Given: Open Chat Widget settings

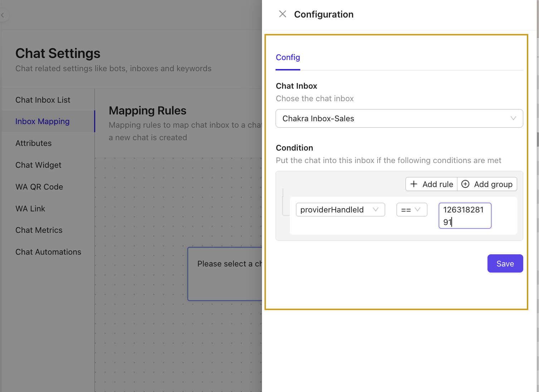Looking at the screenshot, I should click(x=38, y=165).
